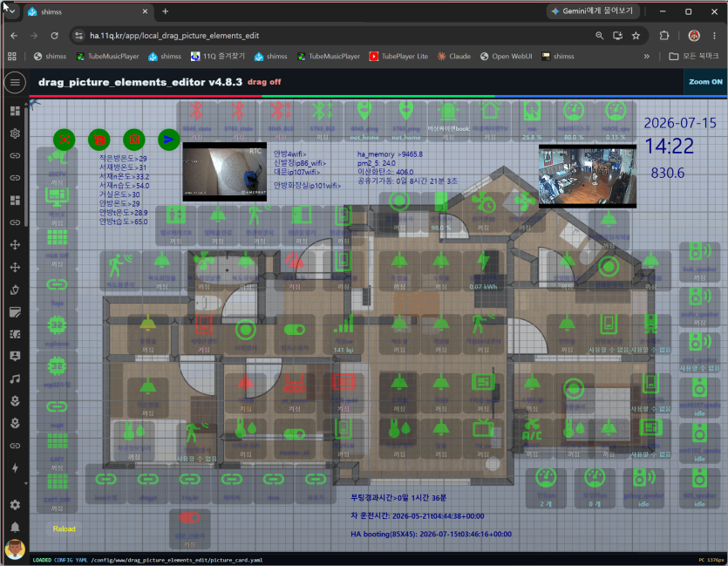Open the Amcrest RTC camera thumbnail
This screenshot has width=728, height=566.
pos(225,172)
